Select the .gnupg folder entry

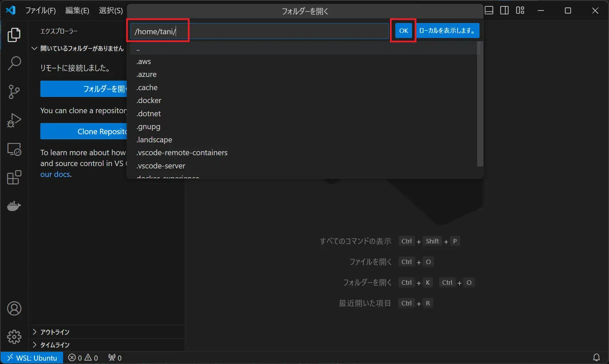303,126
